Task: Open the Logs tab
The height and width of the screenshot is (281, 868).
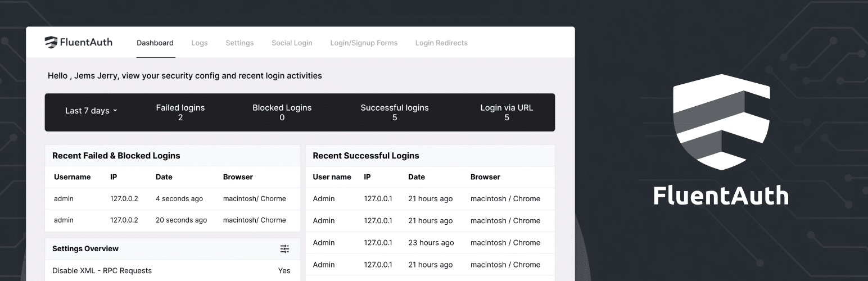Action: click(x=199, y=43)
